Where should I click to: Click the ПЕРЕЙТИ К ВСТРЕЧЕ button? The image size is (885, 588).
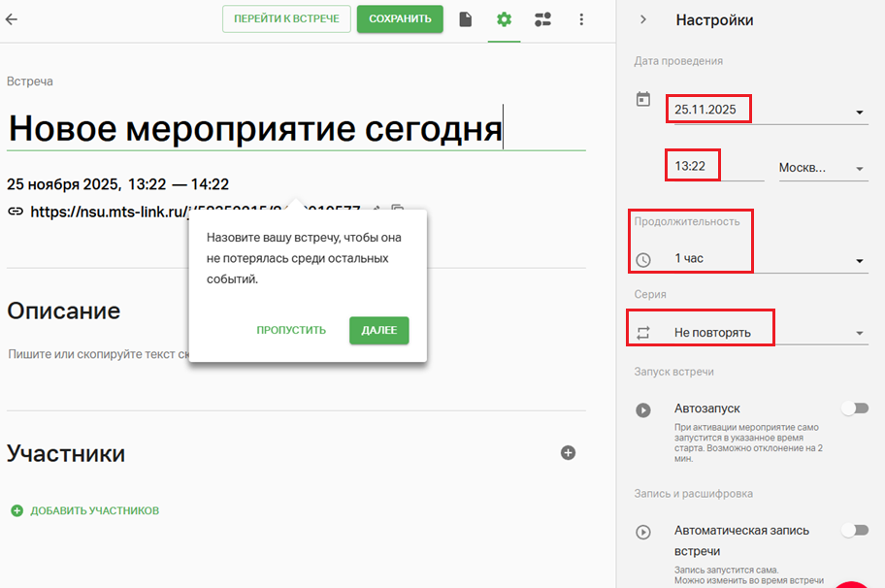point(286,19)
